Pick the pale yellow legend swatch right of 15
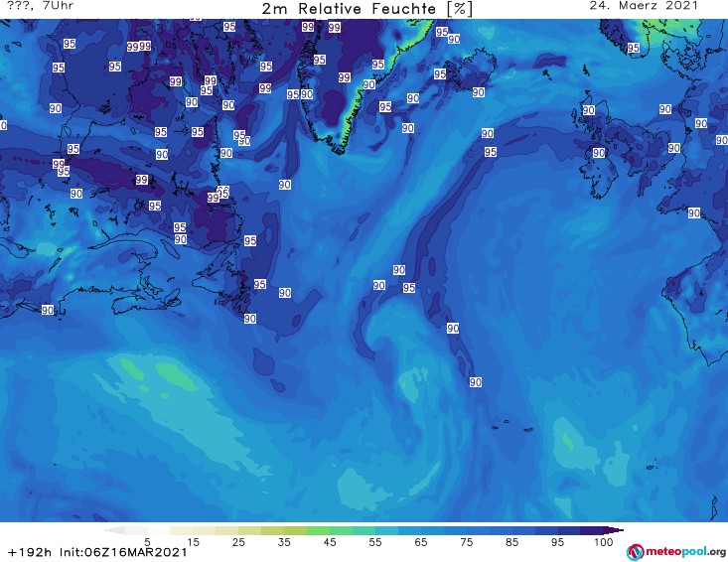 (205, 530)
